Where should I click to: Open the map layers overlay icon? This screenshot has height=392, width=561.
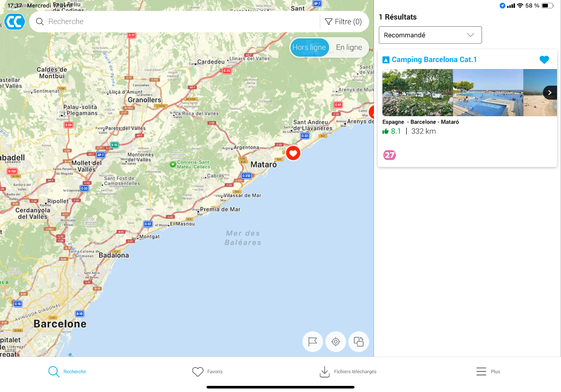tap(359, 342)
